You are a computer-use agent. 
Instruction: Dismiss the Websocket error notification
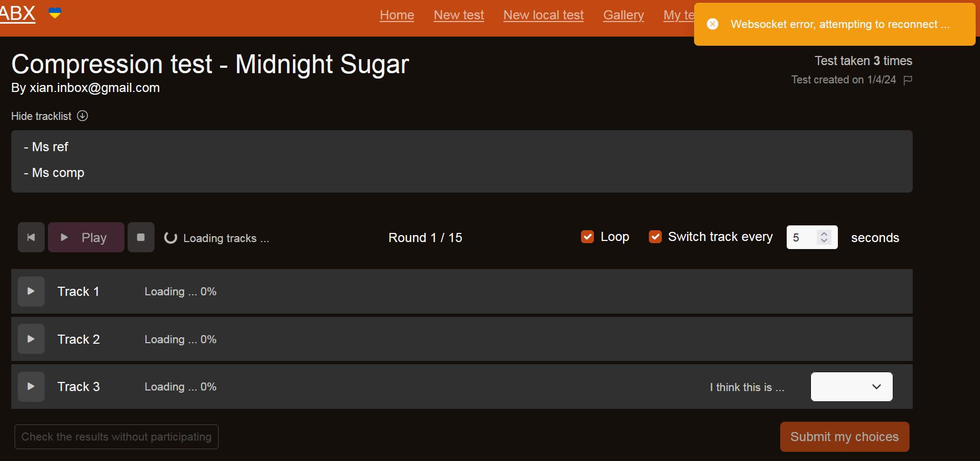tap(712, 24)
